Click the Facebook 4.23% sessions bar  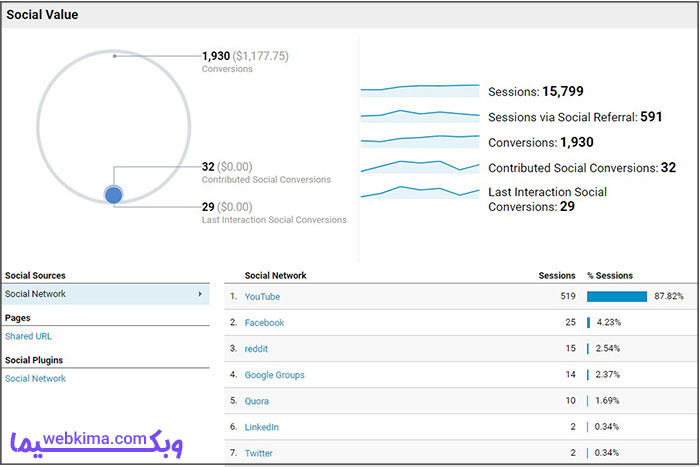[588, 322]
